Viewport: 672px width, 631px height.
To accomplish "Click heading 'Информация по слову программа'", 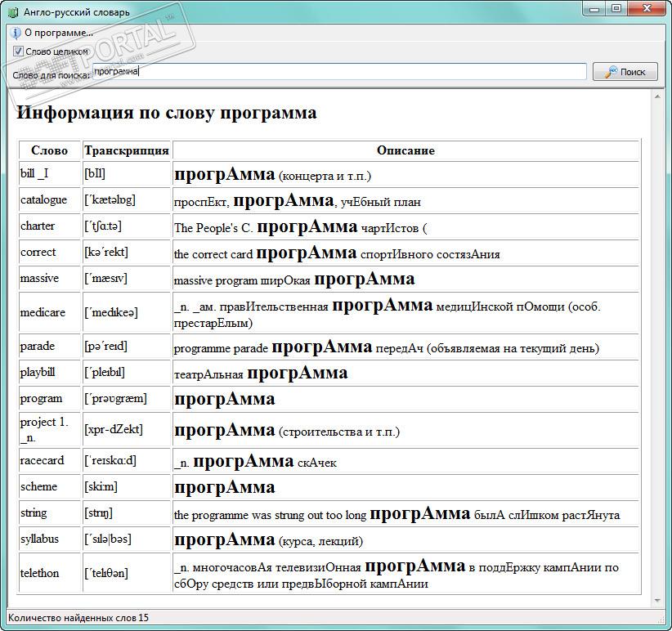I will [x=166, y=113].
